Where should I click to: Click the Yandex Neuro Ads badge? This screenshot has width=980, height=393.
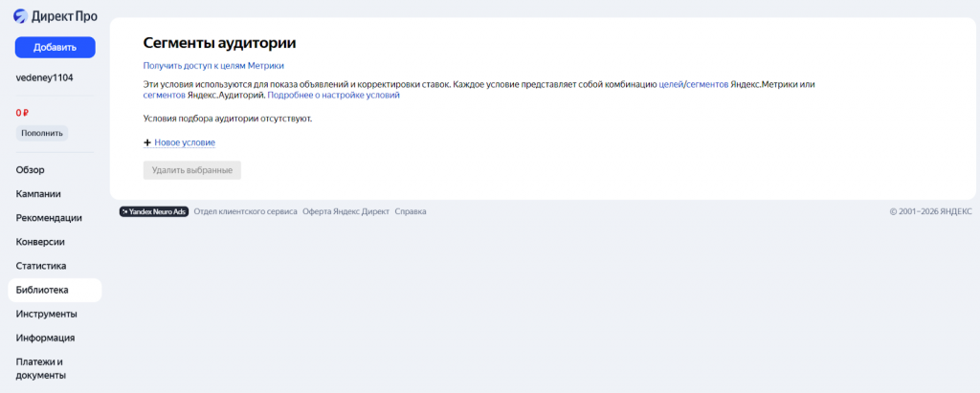pos(153,211)
